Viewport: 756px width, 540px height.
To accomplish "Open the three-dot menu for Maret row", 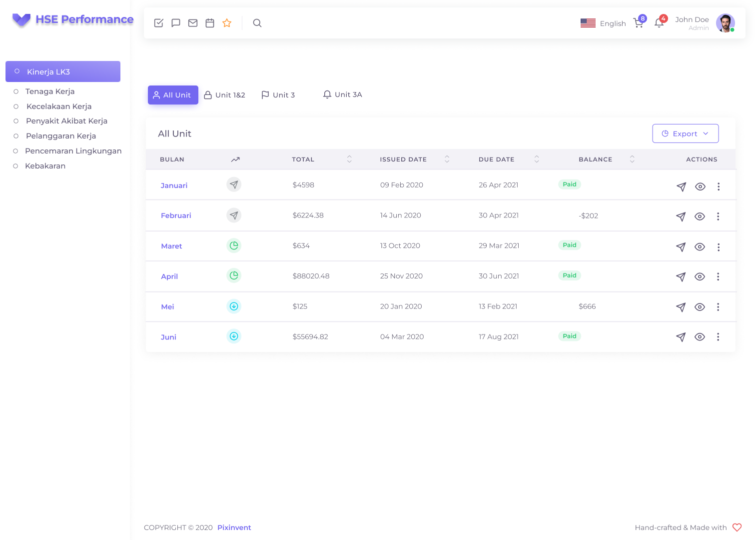I will (719, 247).
